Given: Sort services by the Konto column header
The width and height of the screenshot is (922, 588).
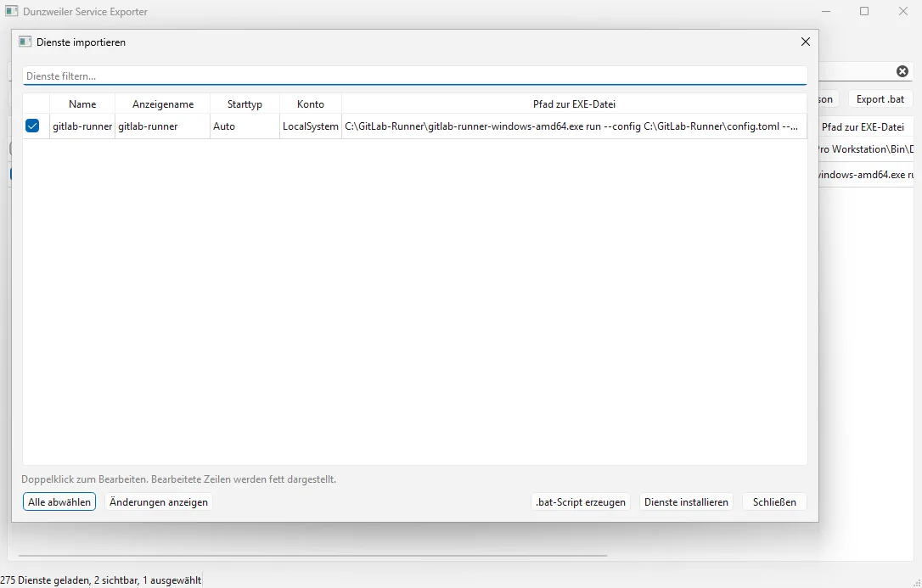Looking at the screenshot, I should (x=310, y=104).
